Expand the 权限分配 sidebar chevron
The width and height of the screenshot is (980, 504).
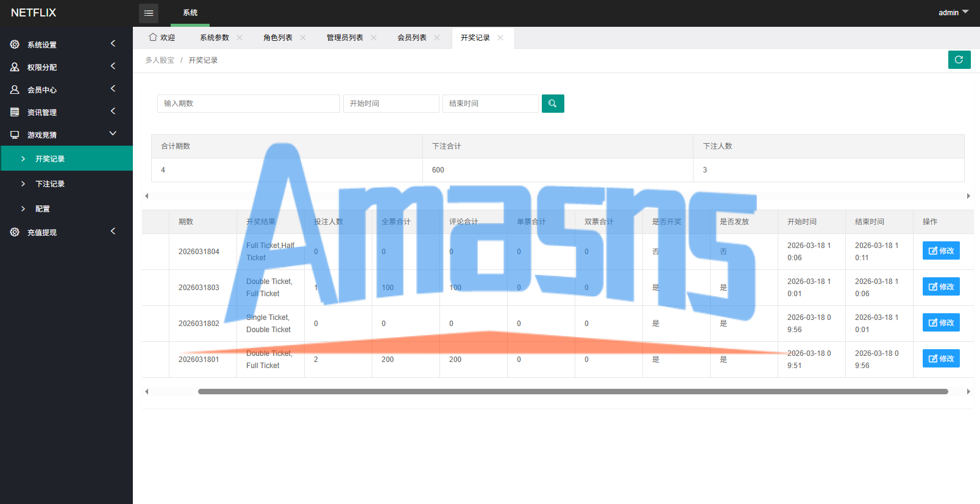pyautogui.click(x=113, y=66)
